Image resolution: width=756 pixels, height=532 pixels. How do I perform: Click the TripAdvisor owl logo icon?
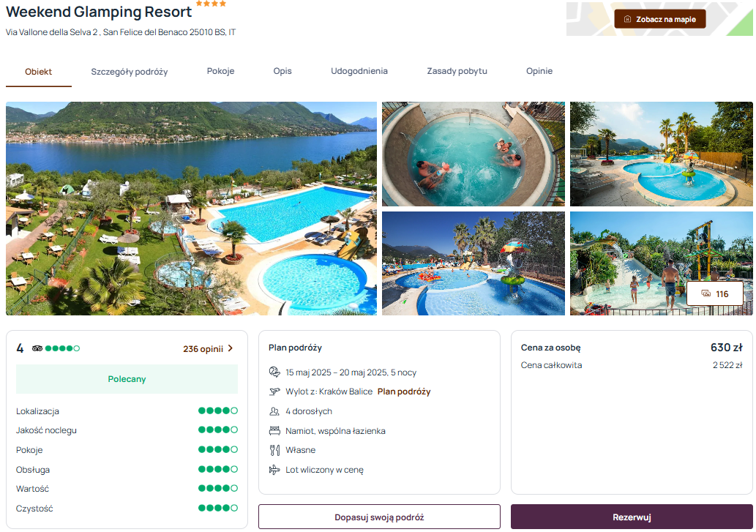37,348
